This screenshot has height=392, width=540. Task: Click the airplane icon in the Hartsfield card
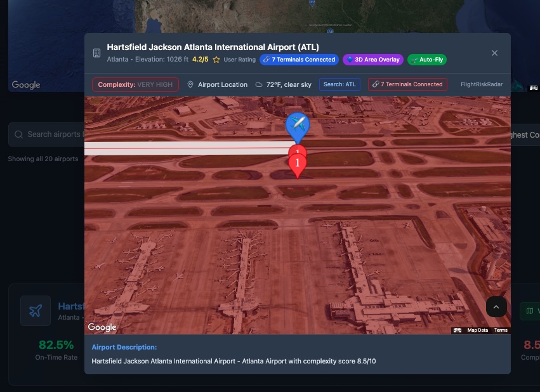[36, 311]
